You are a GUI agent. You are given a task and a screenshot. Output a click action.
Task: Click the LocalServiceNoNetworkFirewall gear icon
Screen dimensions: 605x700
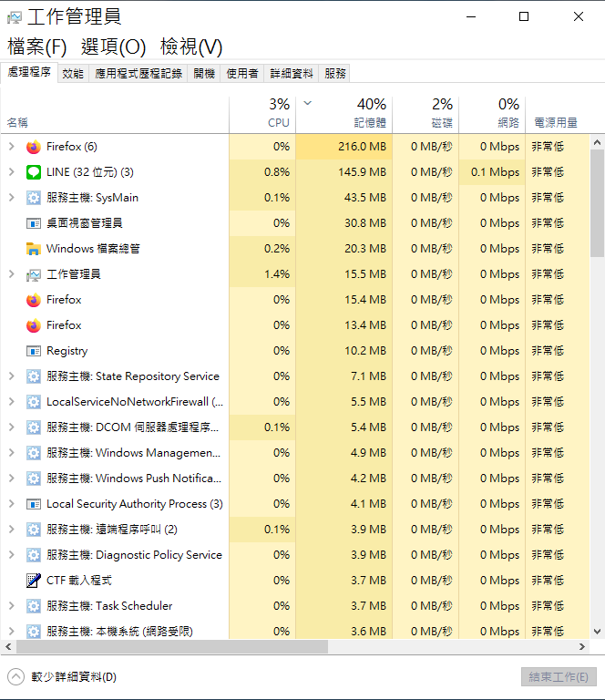[x=34, y=402]
